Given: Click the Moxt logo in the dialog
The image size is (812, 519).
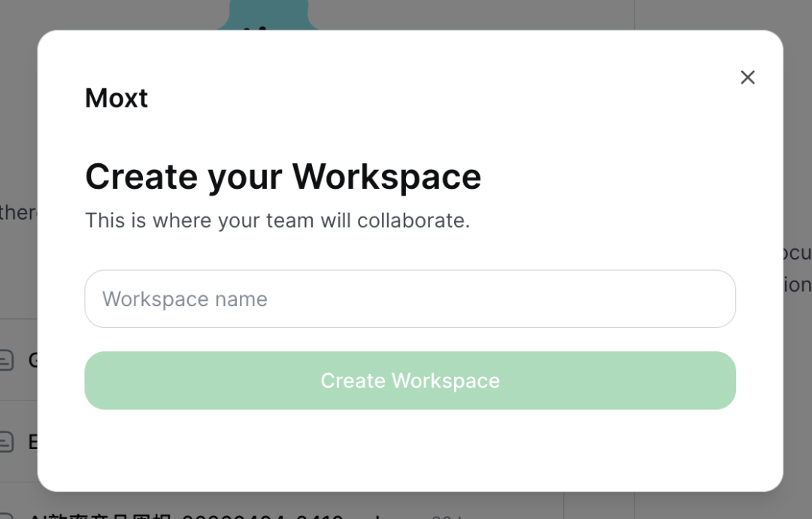Looking at the screenshot, I should 117,99.
